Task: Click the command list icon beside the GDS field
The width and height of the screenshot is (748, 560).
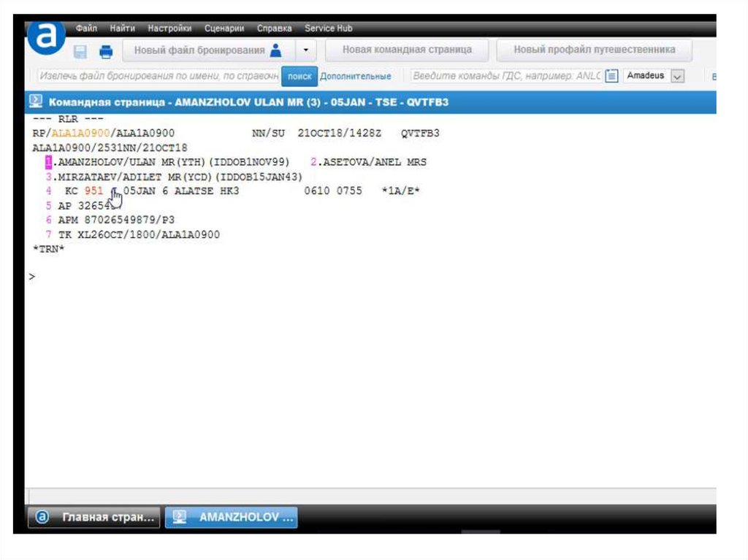Action: [x=611, y=76]
